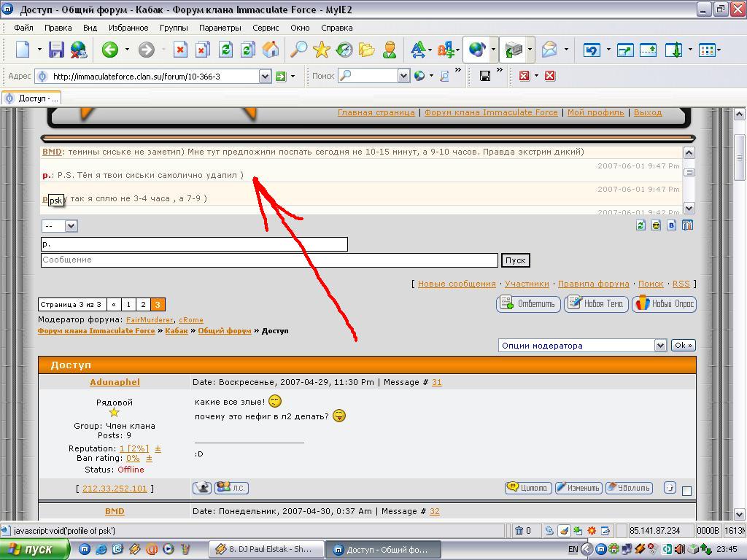Open the address bar URL dropdown

265,76
